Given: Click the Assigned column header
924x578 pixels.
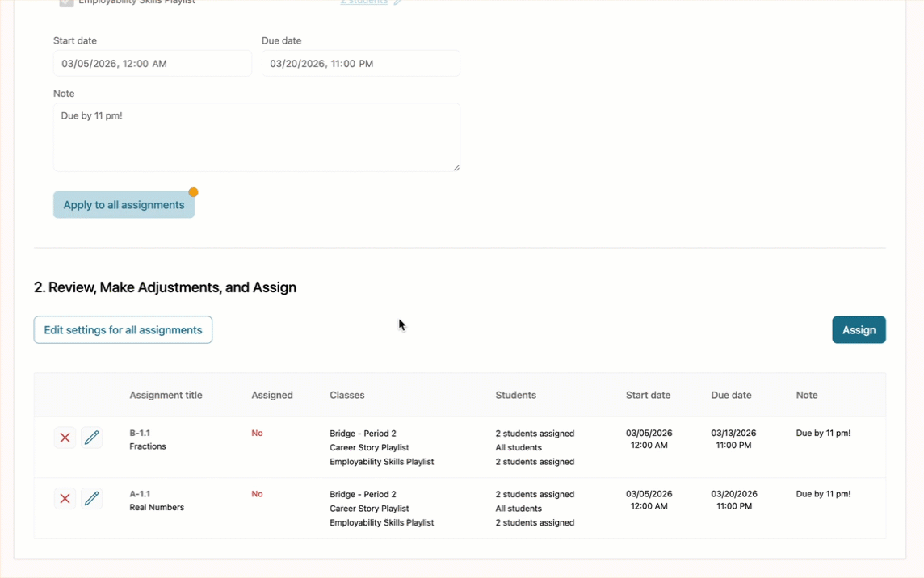Looking at the screenshot, I should click(x=271, y=395).
